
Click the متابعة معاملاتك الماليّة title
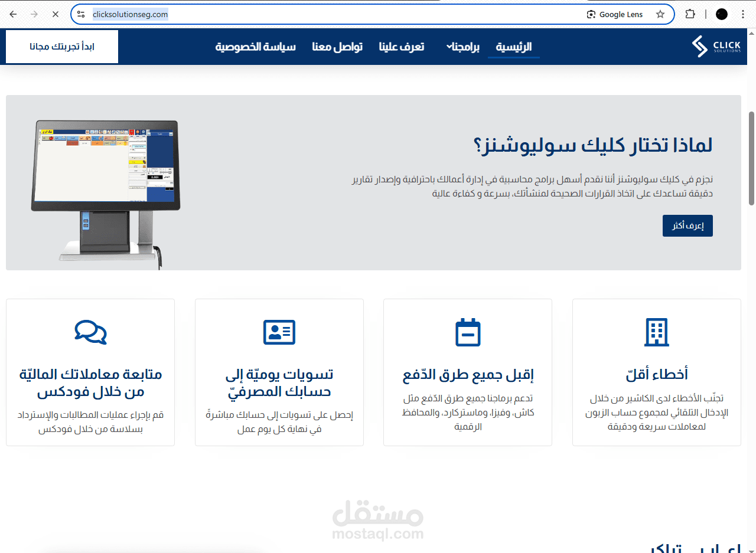tap(90, 383)
